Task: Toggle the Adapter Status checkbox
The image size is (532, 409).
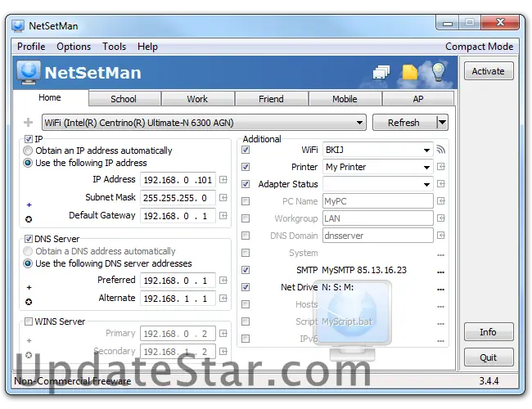Action: 246,184
